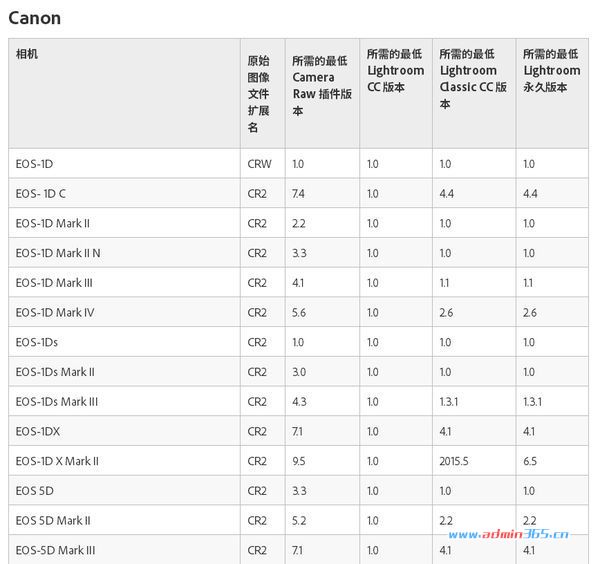Click Lightroom CC 1.0 in EOS-1Ds row
The width and height of the screenshot is (600, 564).
click(373, 342)
